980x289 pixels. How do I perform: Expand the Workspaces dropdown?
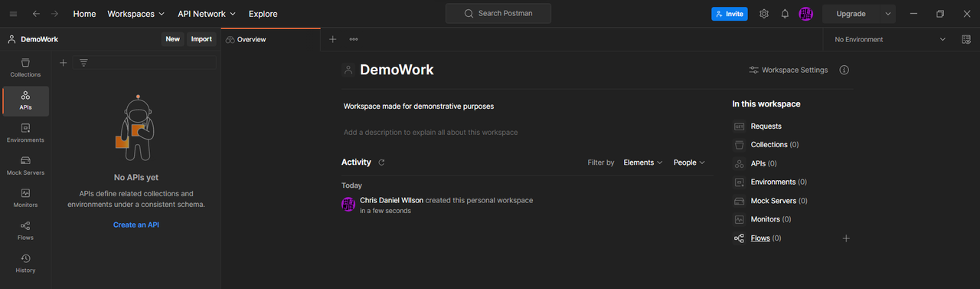(x=136, y=14)
